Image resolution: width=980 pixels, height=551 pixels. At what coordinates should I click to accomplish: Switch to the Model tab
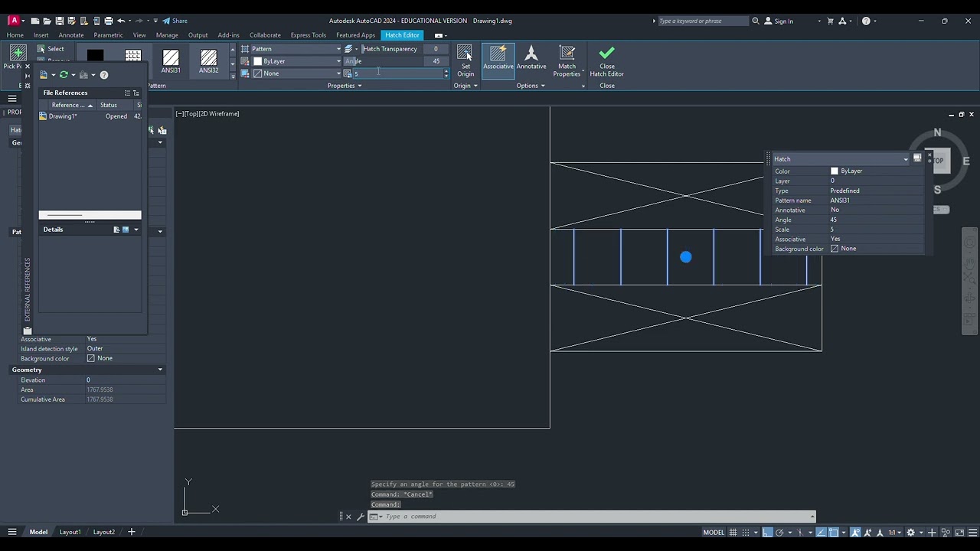pos(38,532)
